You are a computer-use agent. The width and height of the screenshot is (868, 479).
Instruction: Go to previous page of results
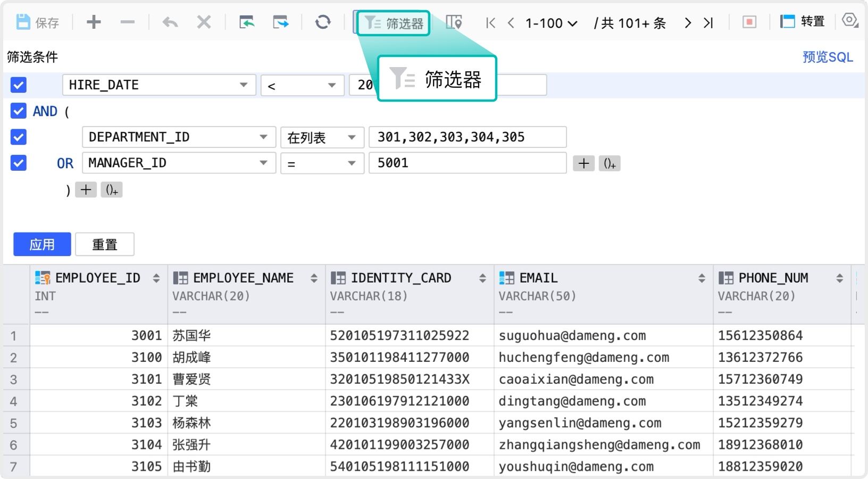[x=511, y=23]
